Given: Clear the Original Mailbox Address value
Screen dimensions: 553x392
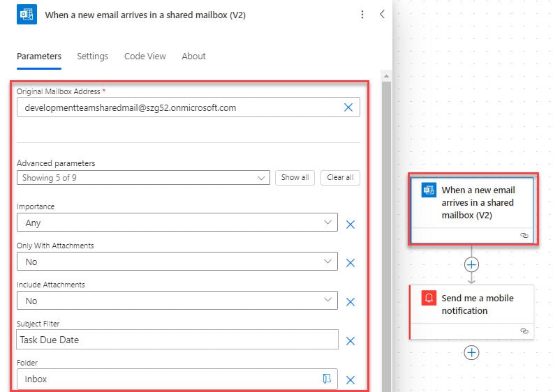Looking at the screenshot, I should [348, 107].
